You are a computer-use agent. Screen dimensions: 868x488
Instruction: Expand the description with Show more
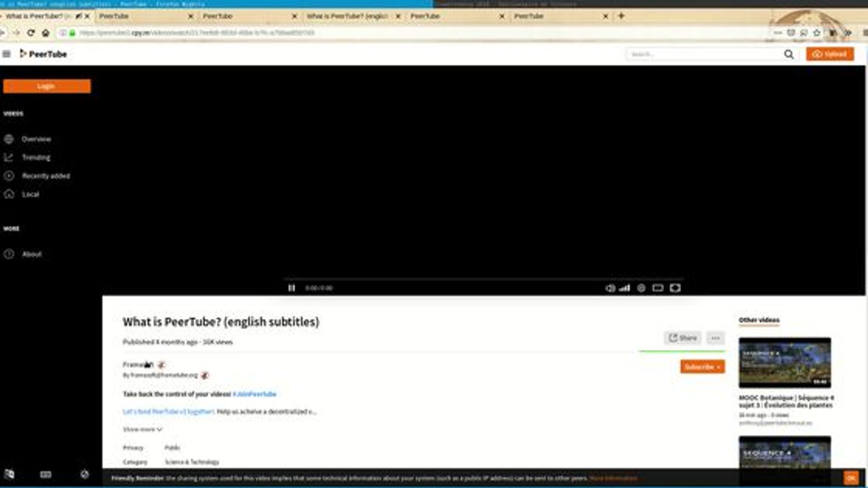click(x=142, y=429)
